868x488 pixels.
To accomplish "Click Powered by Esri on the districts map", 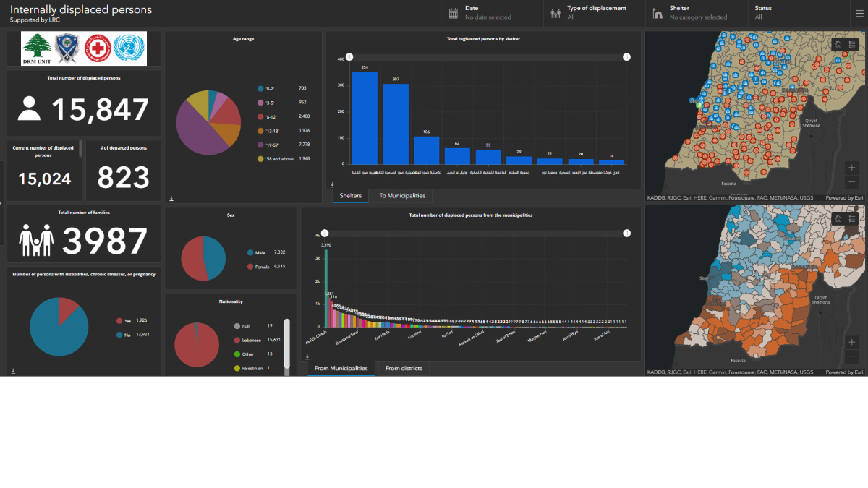I will click(845, 372).
